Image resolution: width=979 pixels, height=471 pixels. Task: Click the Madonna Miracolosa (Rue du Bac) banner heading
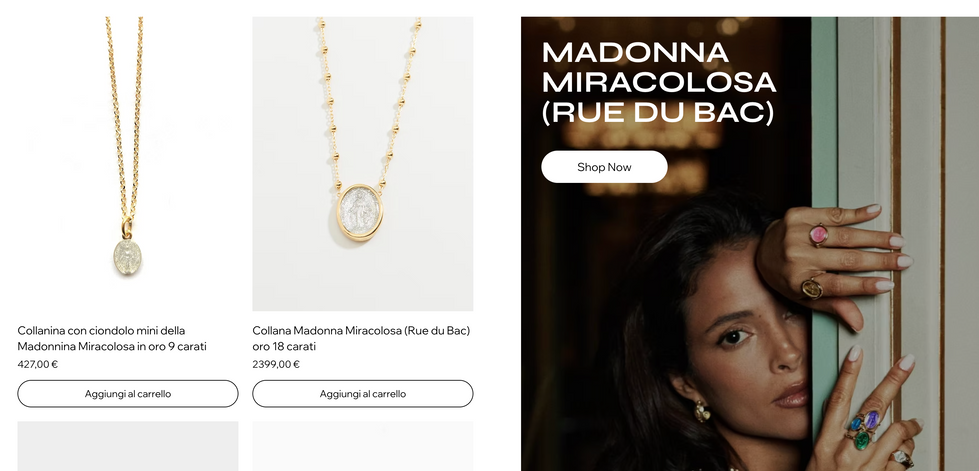pyautogui.click(x=659, y=82)
